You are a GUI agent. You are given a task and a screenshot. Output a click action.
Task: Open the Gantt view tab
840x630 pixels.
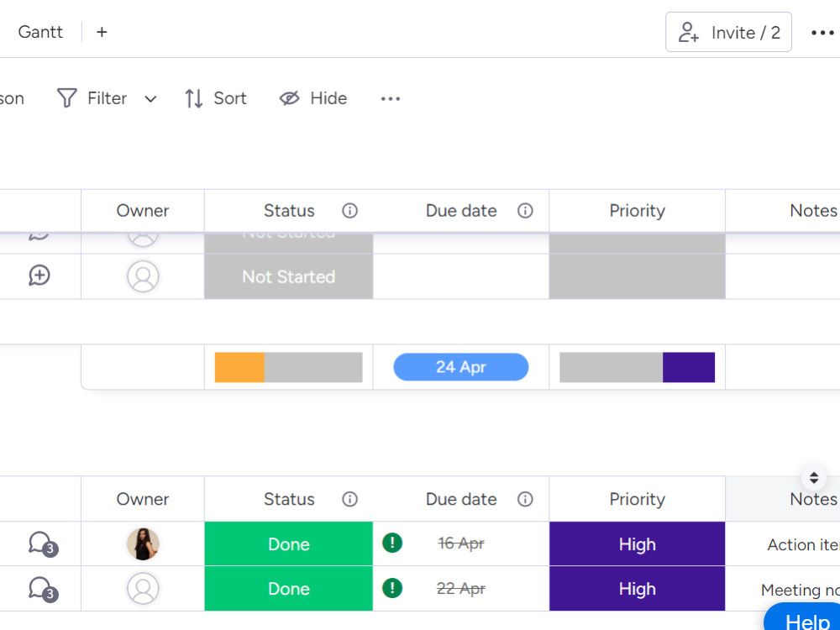[40, 32]
